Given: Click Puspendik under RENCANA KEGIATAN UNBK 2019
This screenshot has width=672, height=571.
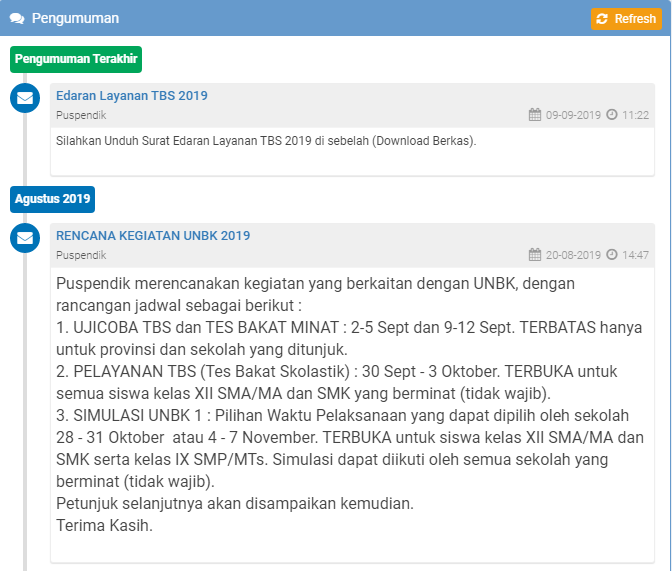Looking at the screenshot, I should point(81,255).
